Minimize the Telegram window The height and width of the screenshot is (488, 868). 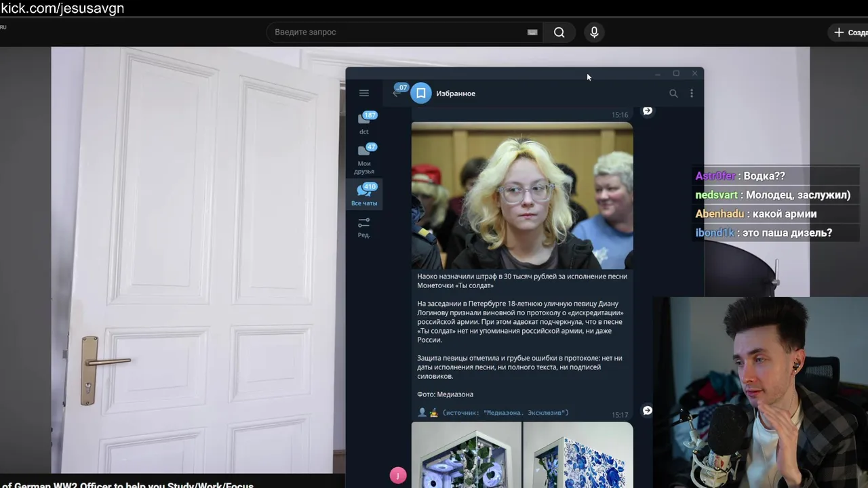pyautogui.click(x=657, y=73)
